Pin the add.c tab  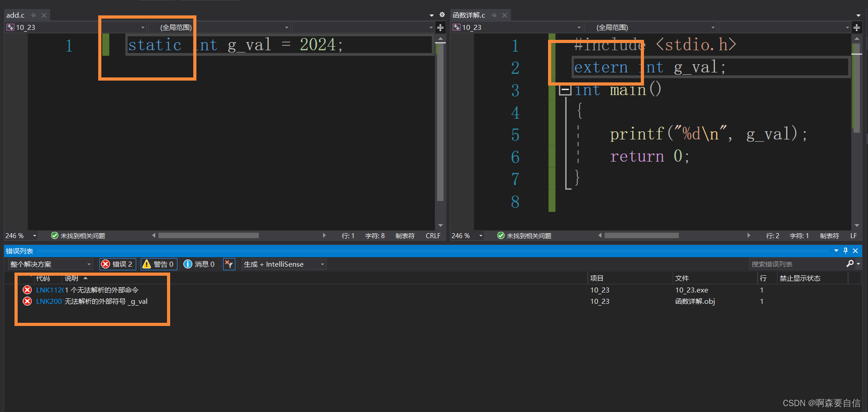(x=33, y=15)
